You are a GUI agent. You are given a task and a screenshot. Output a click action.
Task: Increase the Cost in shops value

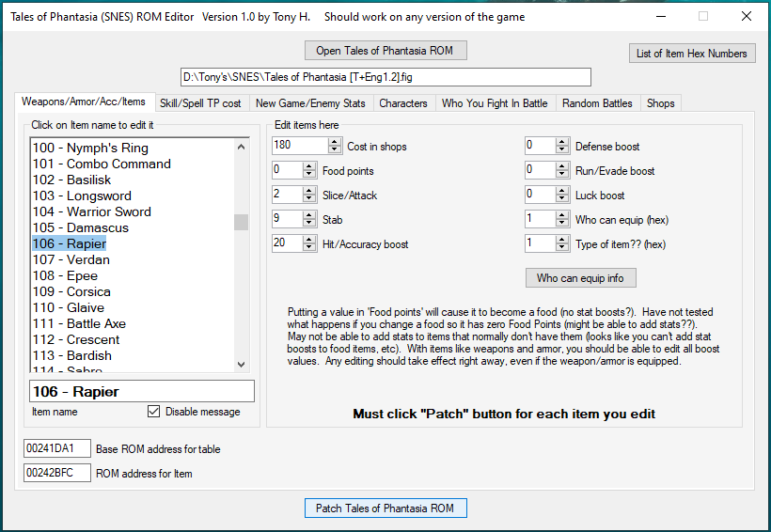[336, 142]
